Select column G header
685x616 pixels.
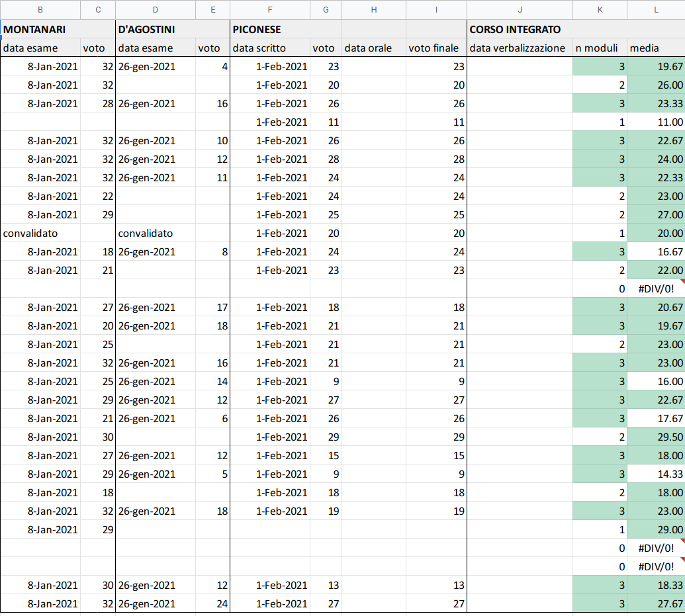326,10
